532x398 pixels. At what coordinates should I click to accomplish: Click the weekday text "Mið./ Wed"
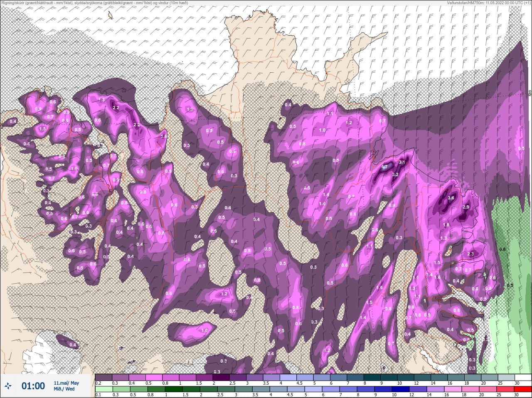tap(64, 389)
